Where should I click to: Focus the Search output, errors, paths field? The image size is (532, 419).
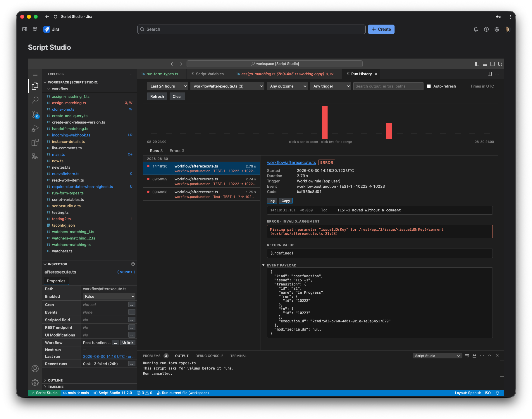(x=388, y=86)
